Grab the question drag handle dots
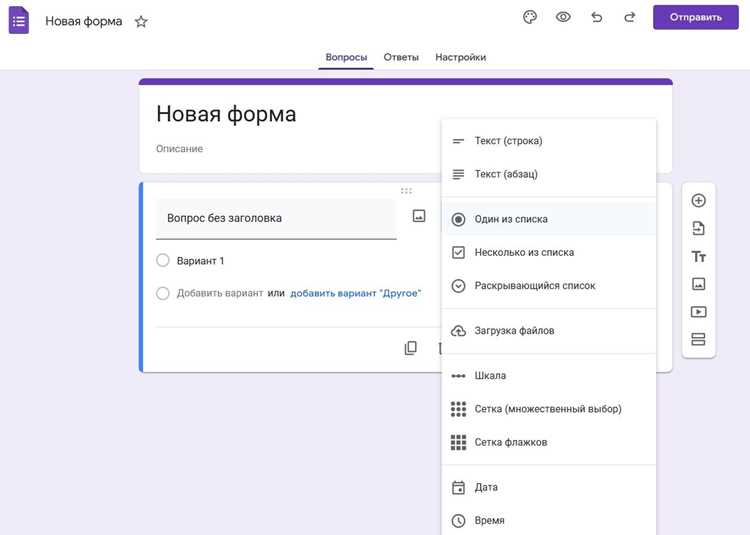This screenshot has width=750, height=535. coord(406,191)
